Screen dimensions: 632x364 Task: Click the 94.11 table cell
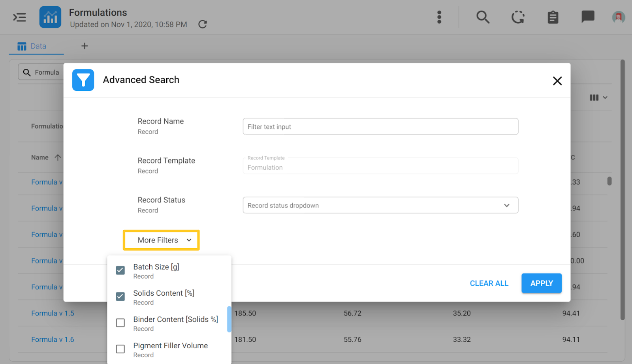[571, 340]
